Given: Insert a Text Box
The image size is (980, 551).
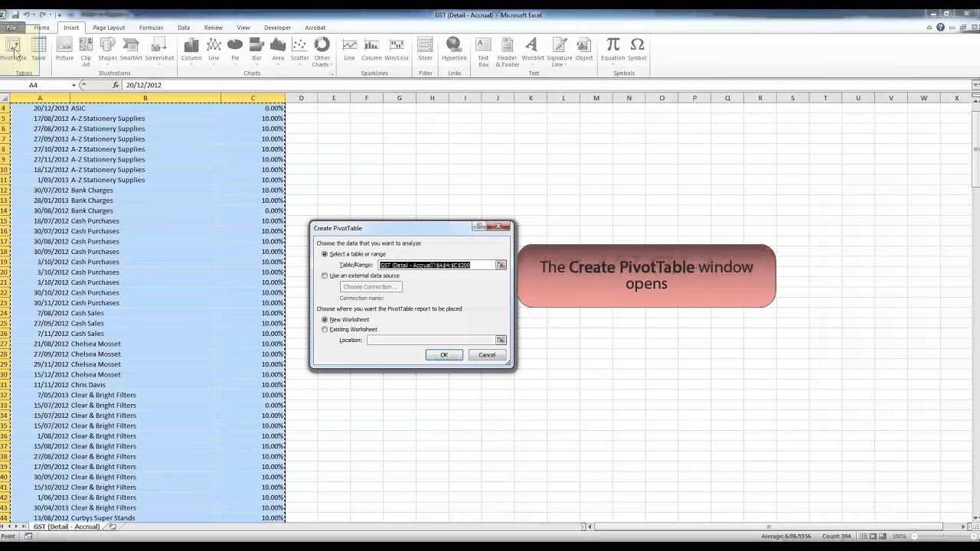Looking at the screenshot, I should 483,52.
